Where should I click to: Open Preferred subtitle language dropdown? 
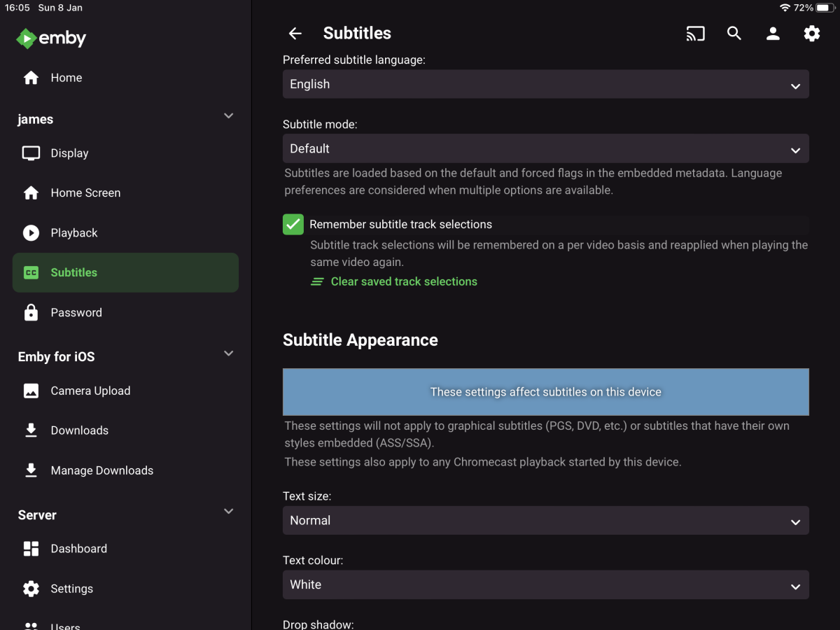545,85
